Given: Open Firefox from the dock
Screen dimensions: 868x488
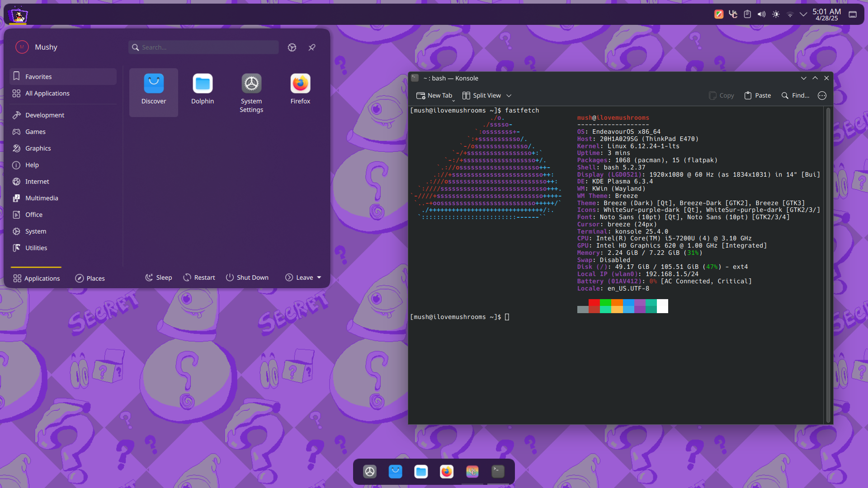Looking at the screenshot, I should tap(447, 472).
